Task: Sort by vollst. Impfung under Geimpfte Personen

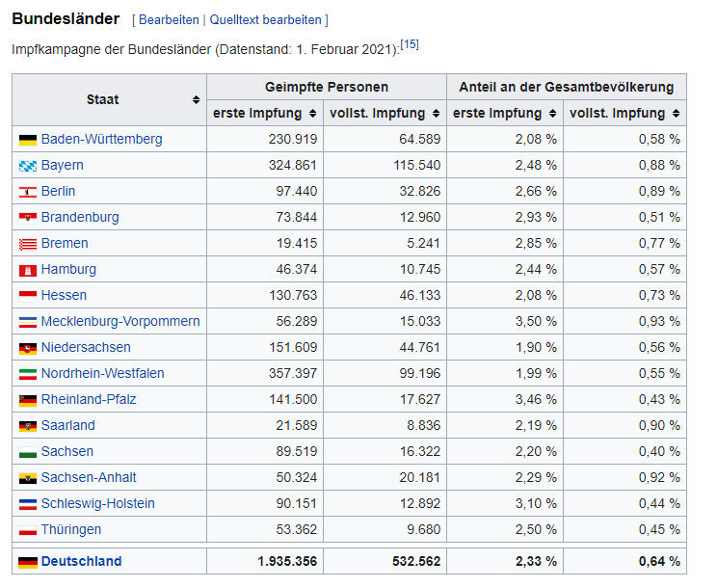Action: 435,114
